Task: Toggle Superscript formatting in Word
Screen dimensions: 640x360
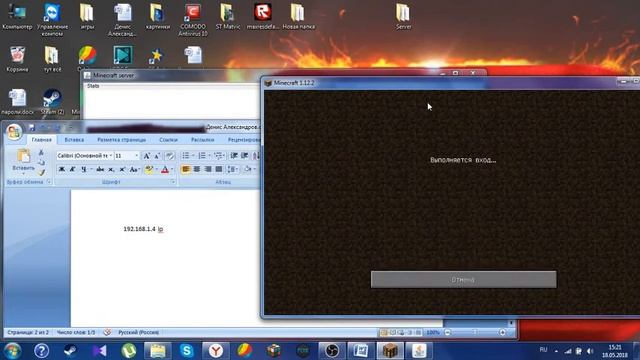Action: 122,169
